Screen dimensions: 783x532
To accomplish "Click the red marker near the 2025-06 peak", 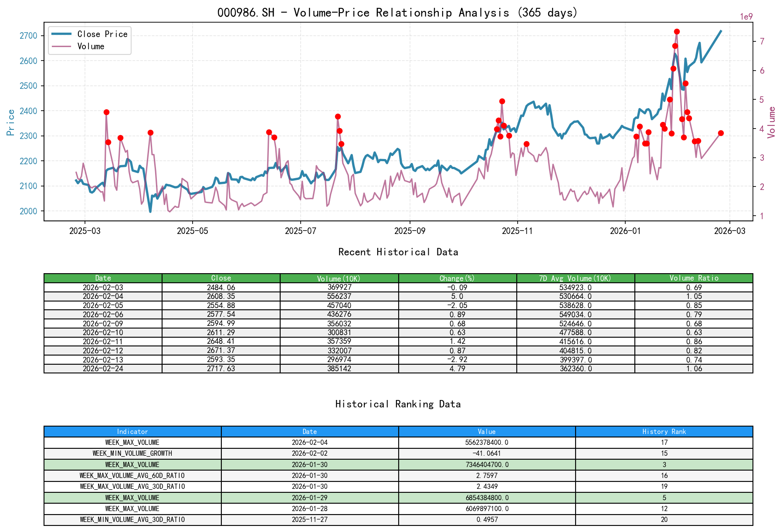I will (268, 132).
